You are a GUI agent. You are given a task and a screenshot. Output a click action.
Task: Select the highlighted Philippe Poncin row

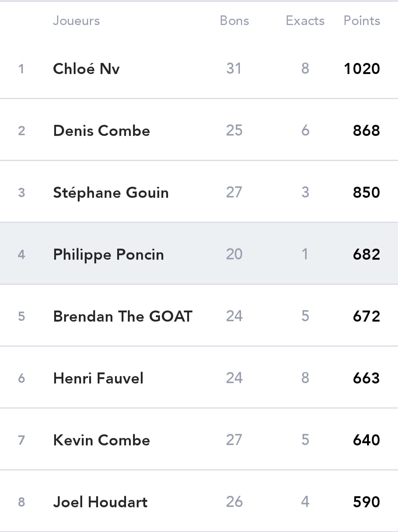(x=199, y=253)
